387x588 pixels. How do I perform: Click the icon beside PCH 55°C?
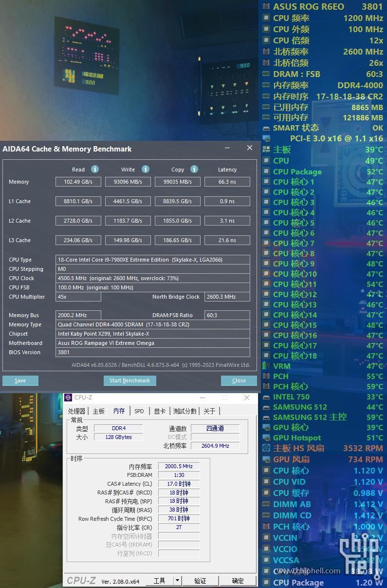(266, 376)
